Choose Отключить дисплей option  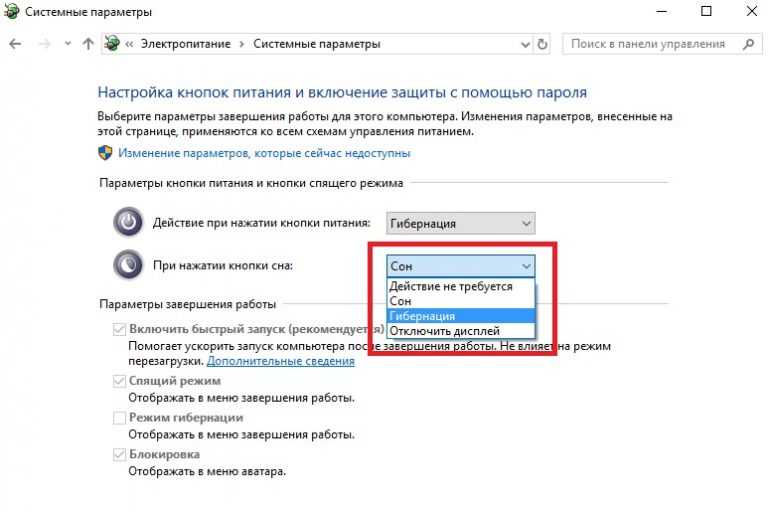point(461,331)
